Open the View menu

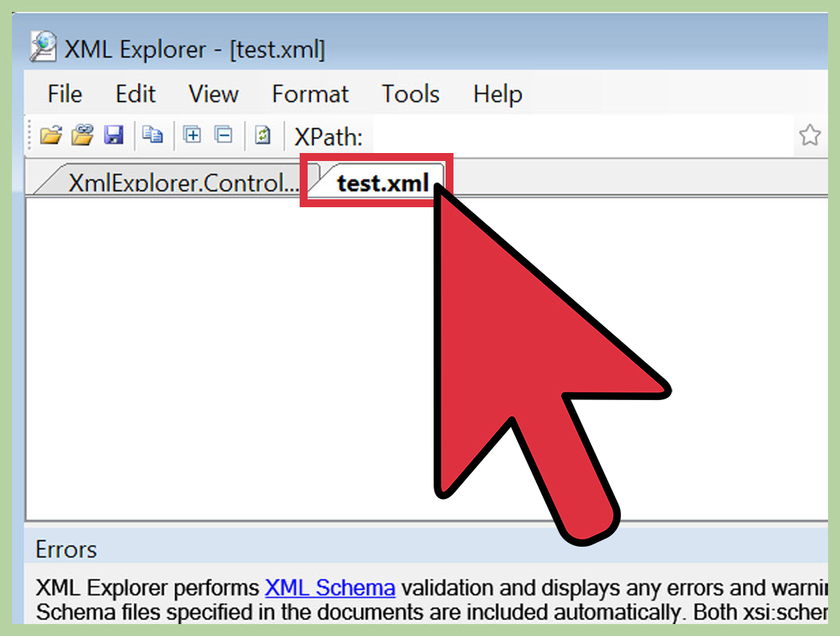tap(213, 94)
